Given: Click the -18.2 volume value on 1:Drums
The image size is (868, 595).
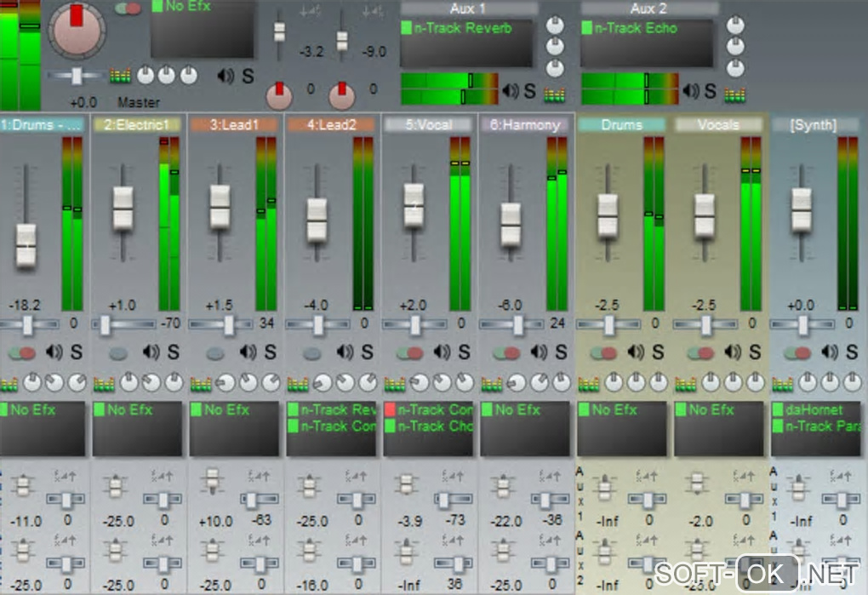Looking at the screenshot, I should pos(25,305).
